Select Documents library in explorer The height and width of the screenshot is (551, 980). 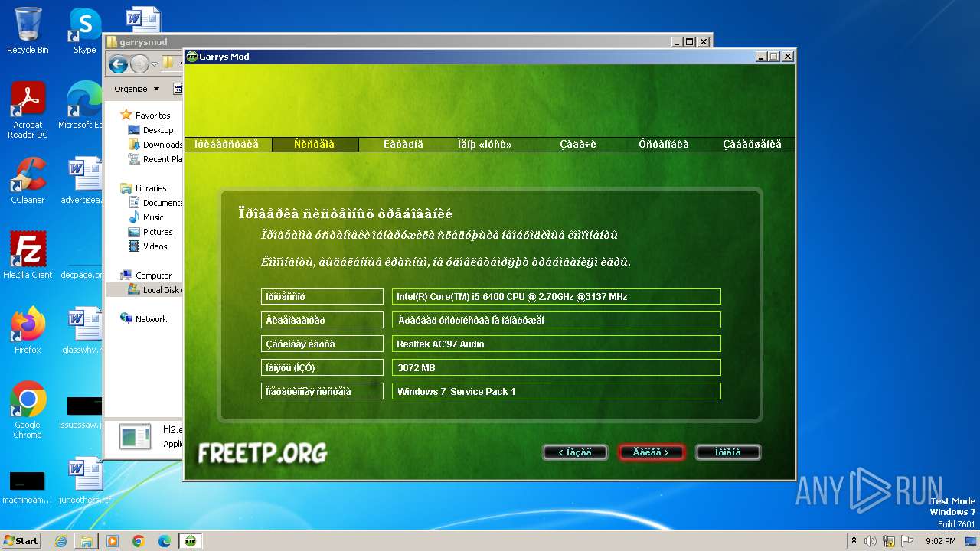tap(155, 203)
